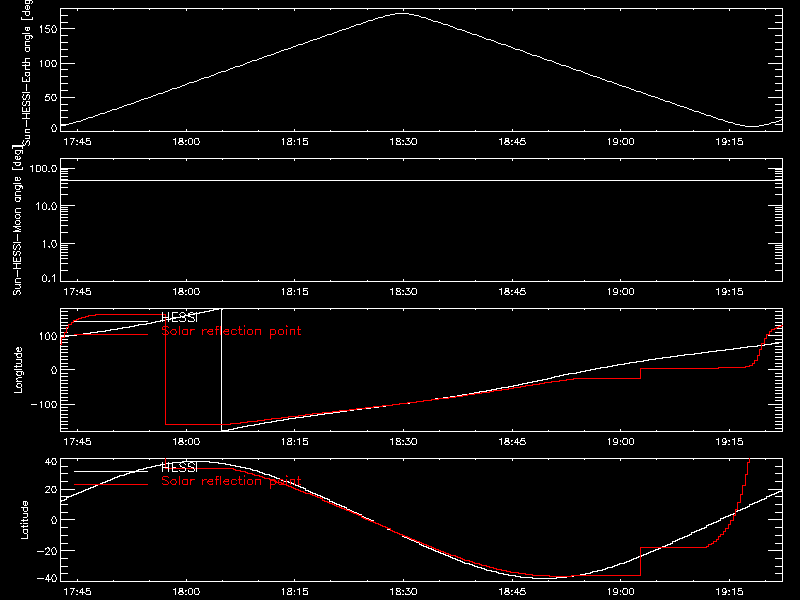
Task: Click 18:00 time label under Longitude plot
Action: click(x=186, y=441)
